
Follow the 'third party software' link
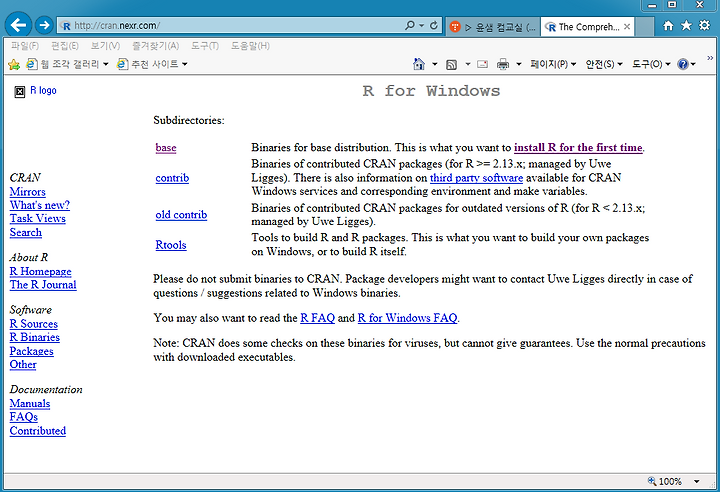(x=476, y=178)
